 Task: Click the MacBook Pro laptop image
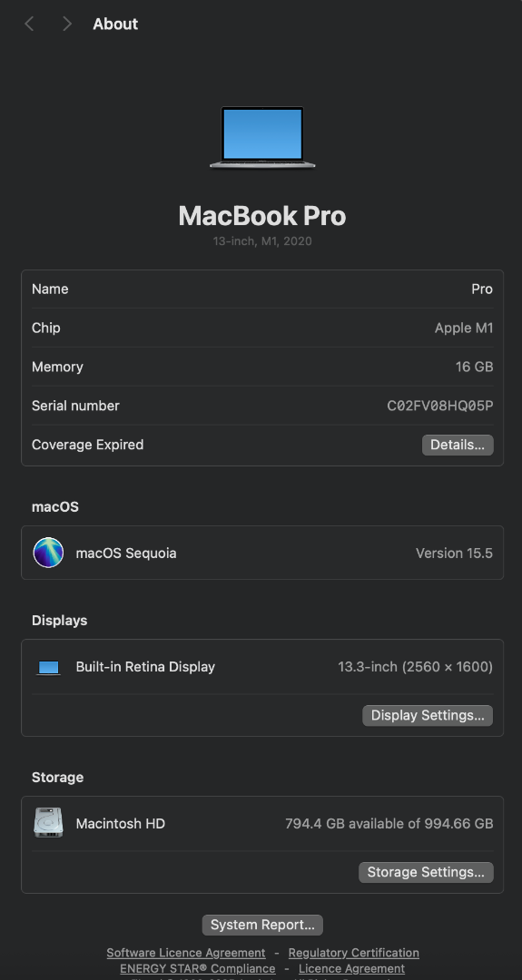(262, 138)
